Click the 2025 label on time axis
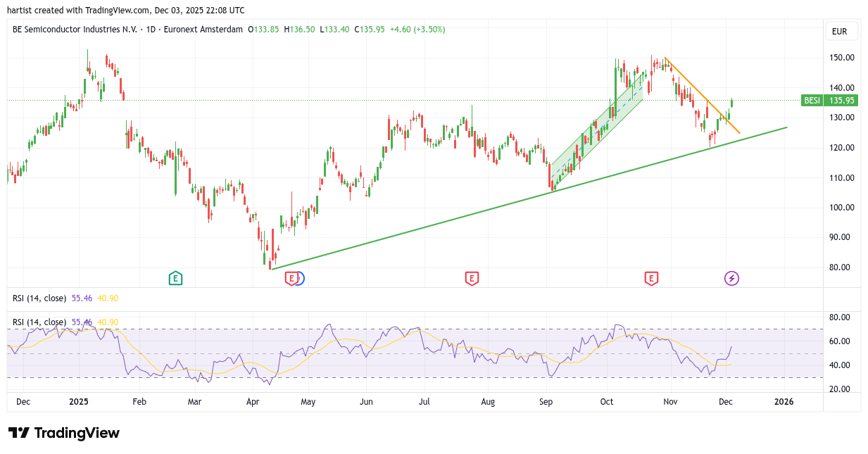868x454 pixels. [x=78, y=402]
